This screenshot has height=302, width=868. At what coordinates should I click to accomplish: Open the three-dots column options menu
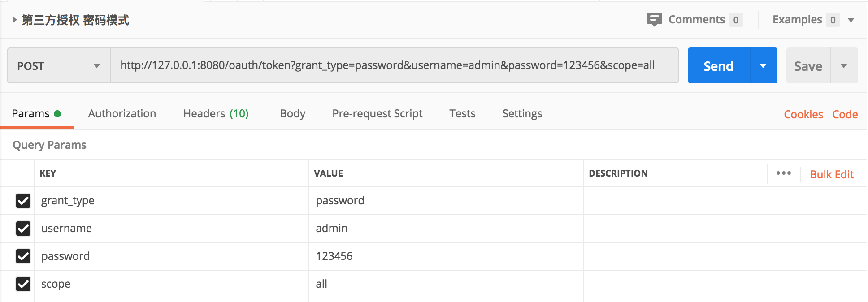(783, 173)
